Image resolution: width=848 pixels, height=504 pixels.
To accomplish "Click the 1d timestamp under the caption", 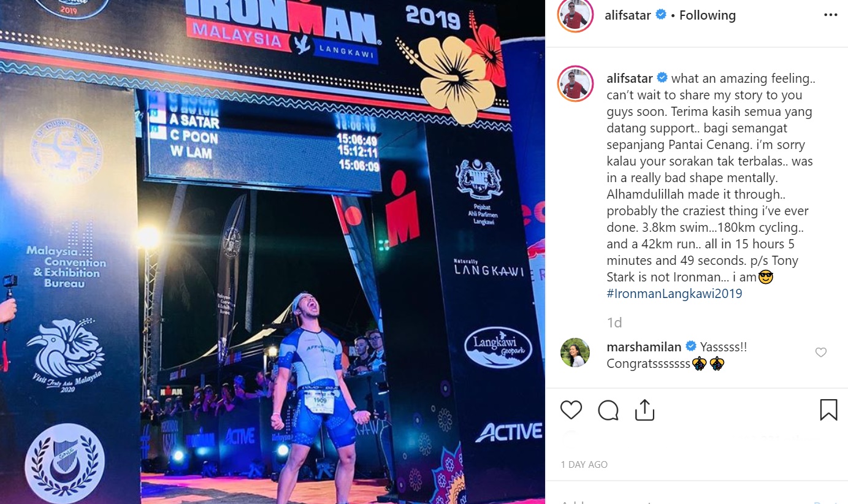I will point(614,323).
